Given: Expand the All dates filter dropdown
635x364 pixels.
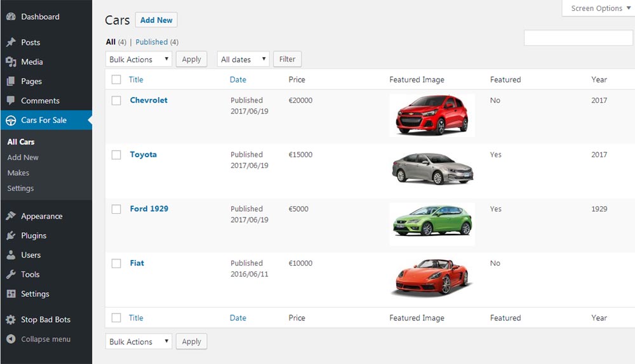Looking at the screenshot, I should pos(243,59).
